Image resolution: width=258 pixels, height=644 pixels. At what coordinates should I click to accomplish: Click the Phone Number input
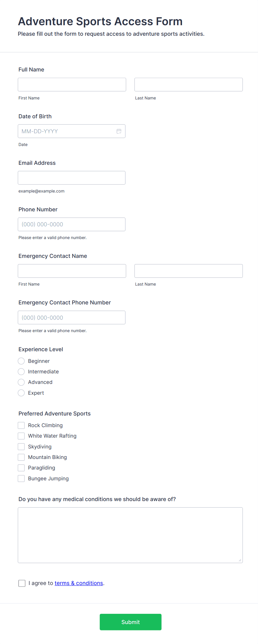[72, 224]
